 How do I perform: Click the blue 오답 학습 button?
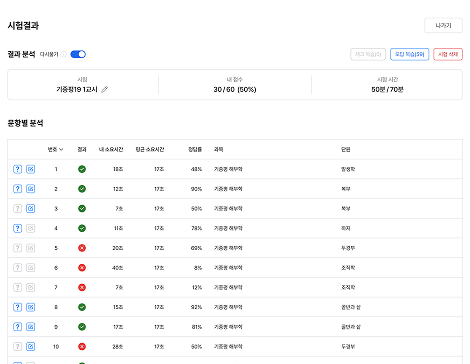409,54
